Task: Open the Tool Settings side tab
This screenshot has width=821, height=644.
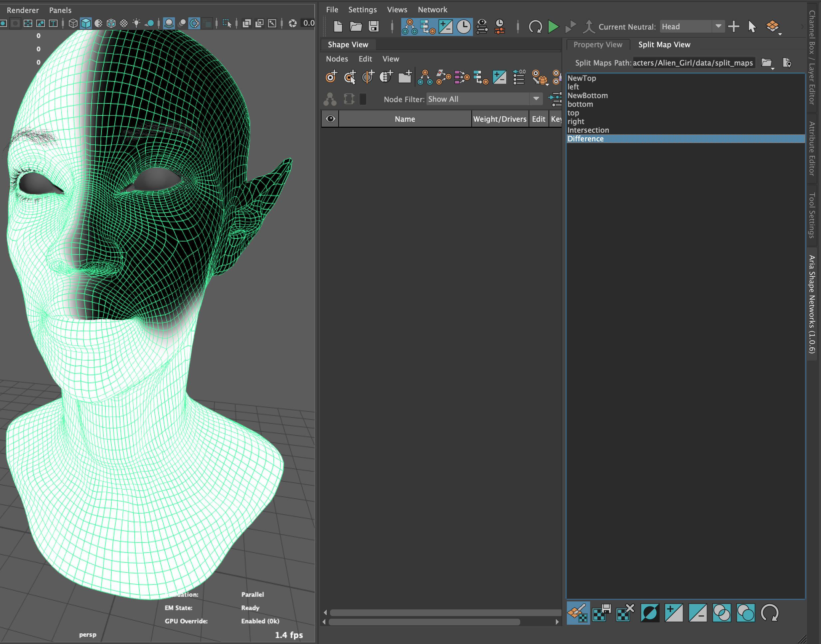Action: (x=812, y=215)
